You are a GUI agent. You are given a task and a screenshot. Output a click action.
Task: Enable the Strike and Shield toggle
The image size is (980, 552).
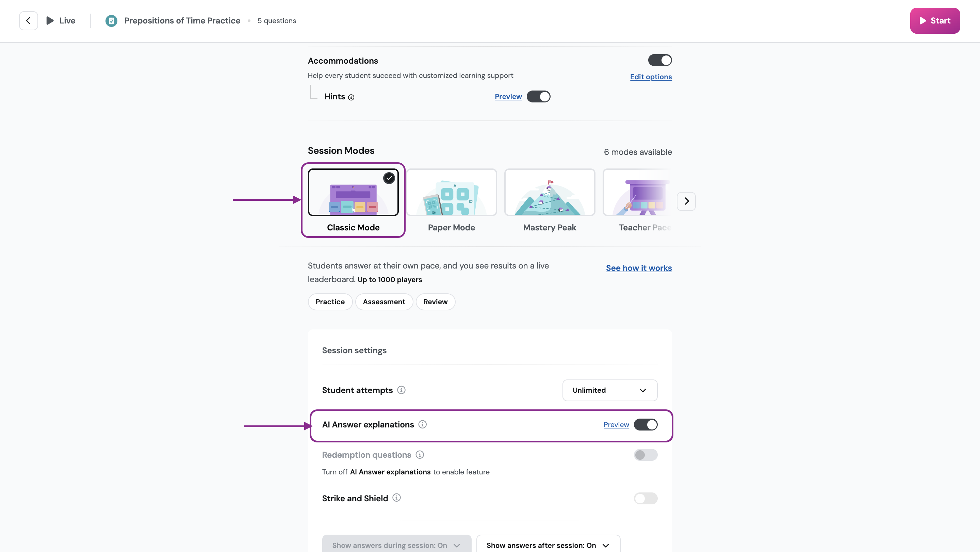click(x=645, y=498)
